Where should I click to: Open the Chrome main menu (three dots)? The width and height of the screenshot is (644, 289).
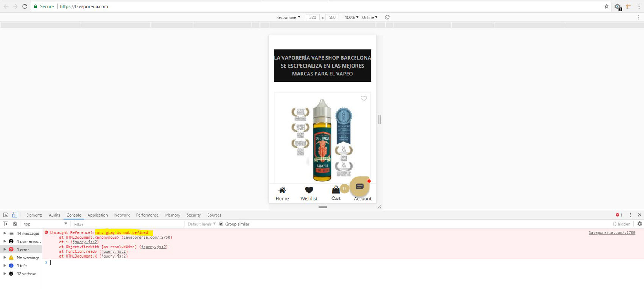[x=639, y=6]
